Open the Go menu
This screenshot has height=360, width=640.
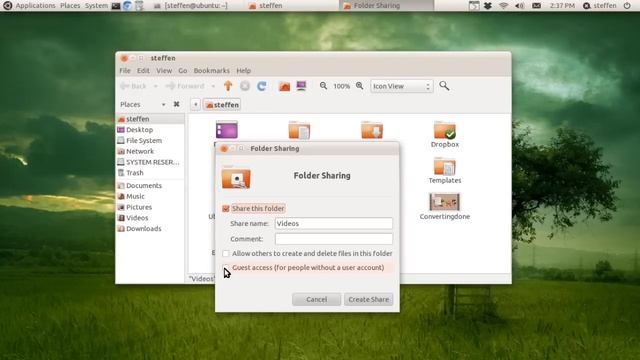click(x=182, y=71)
